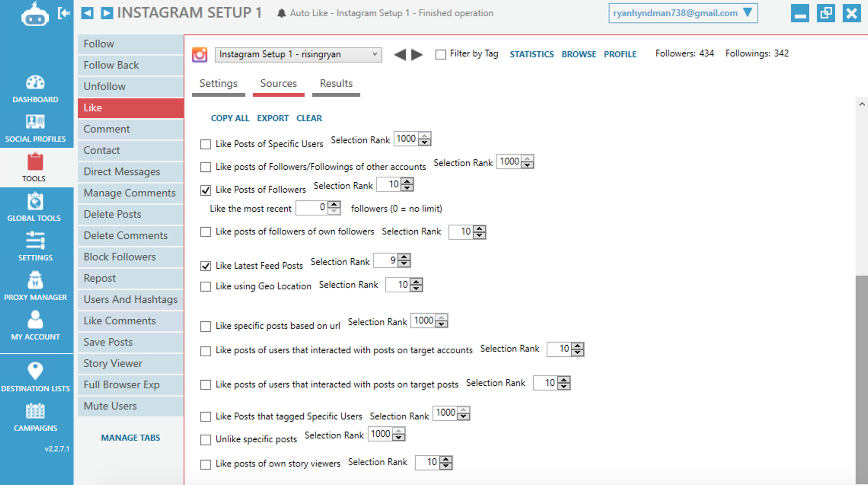Select Users And Hashtags menu item
868x485 pixels.
(x=131, y=300)
